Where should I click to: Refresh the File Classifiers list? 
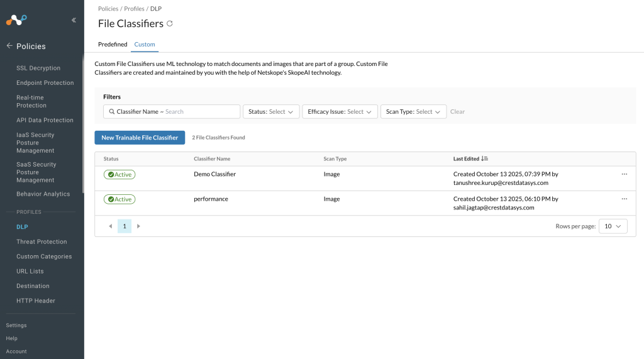170,24
